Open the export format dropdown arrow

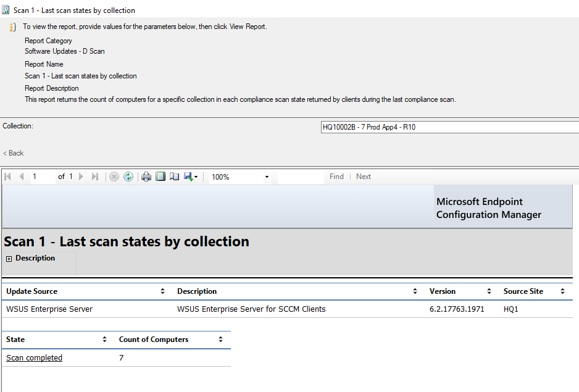pos(196,177)
